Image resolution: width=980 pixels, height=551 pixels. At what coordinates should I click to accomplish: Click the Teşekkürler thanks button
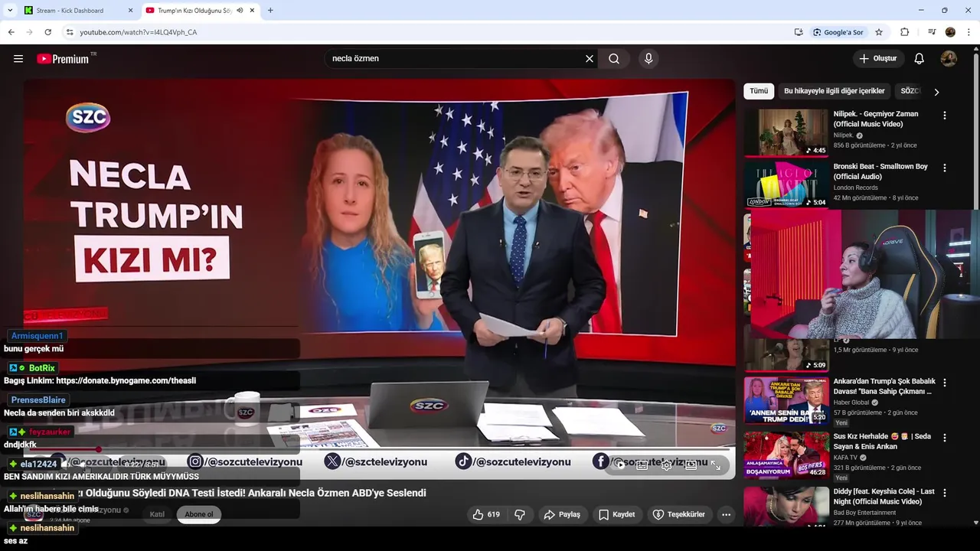tap(679, 515)
